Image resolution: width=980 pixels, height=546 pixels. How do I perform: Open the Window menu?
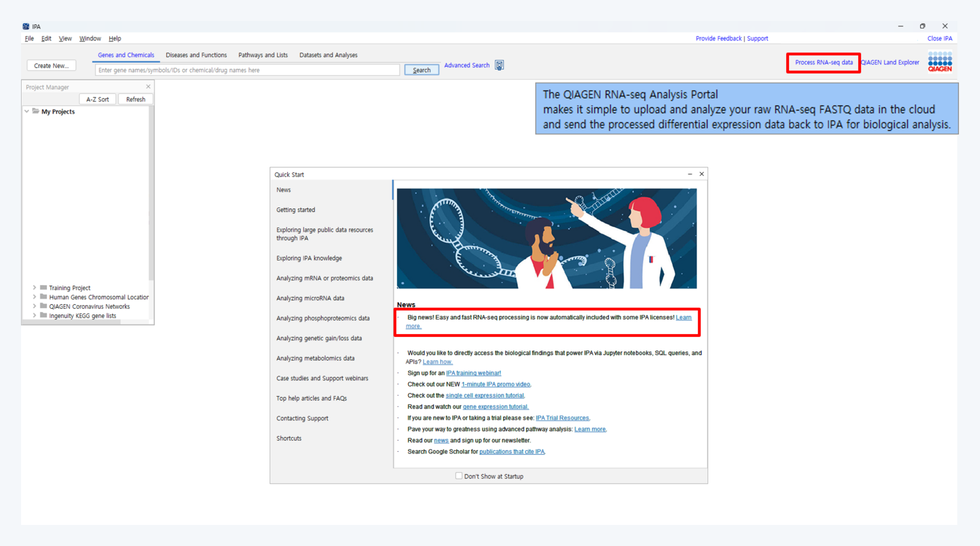90,39
